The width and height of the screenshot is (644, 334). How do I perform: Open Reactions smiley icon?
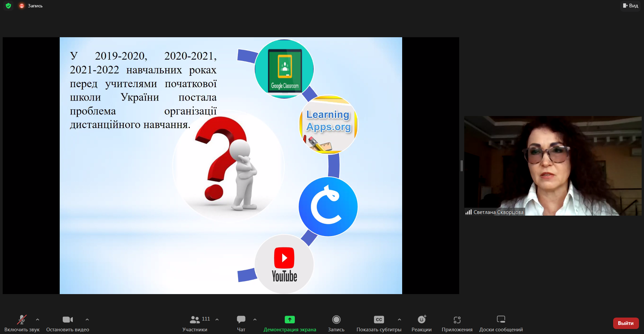click(x=422, y=320)
